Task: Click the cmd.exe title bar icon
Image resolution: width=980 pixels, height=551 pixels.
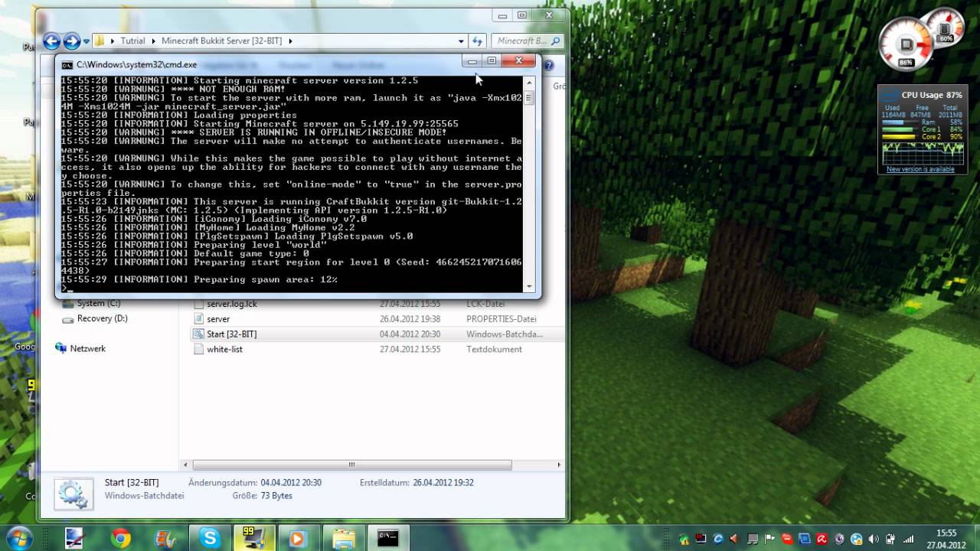Action: coord(67,65)
